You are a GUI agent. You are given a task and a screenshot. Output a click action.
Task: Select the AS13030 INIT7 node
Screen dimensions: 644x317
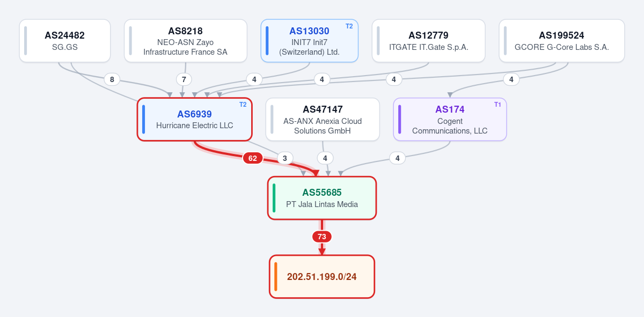(x=310, y=41)
